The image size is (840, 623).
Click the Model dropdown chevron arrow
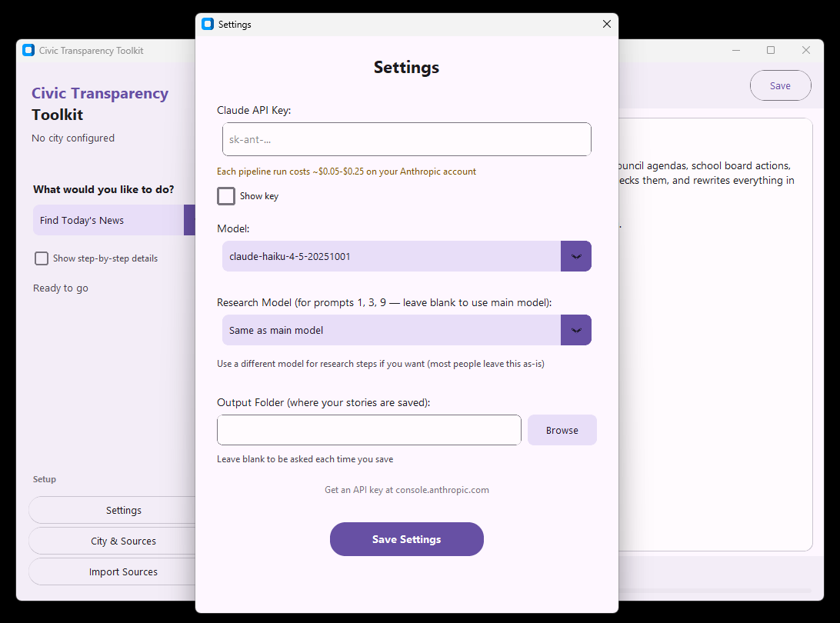(x=575, y=256)
